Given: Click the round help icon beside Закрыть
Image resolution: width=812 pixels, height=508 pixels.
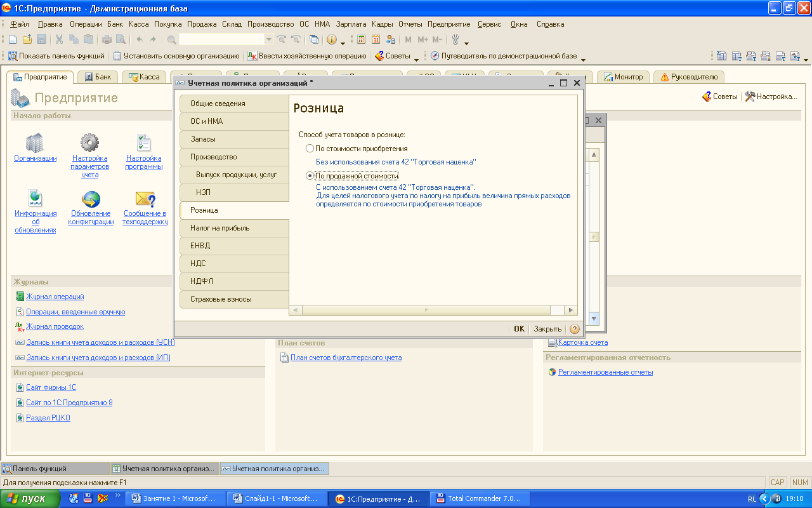Looking at the screenshot, I should click(575, 329).
